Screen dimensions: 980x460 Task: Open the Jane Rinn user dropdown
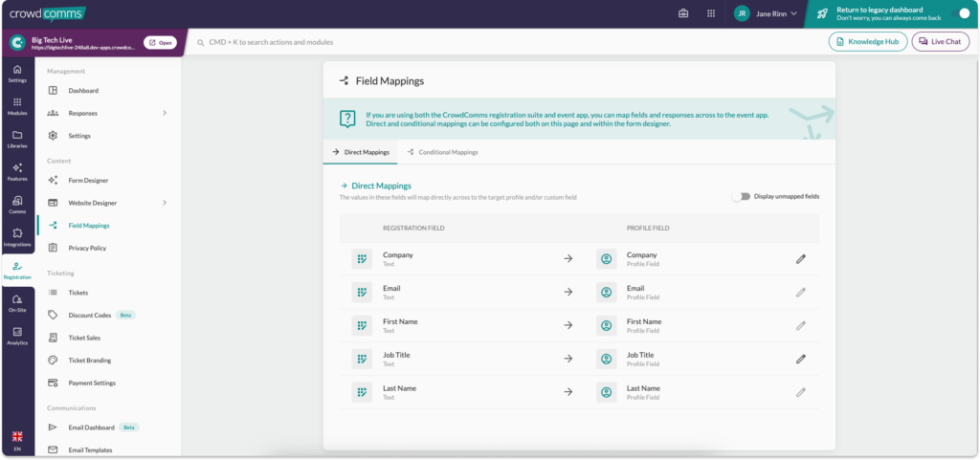766,13
